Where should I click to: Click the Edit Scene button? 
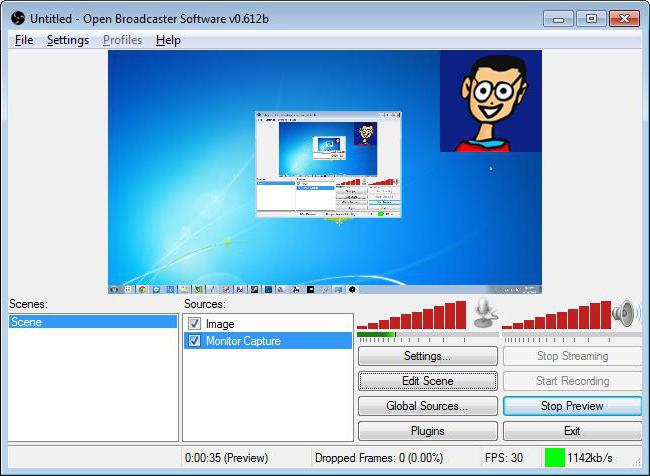click(x=428, y=381)
